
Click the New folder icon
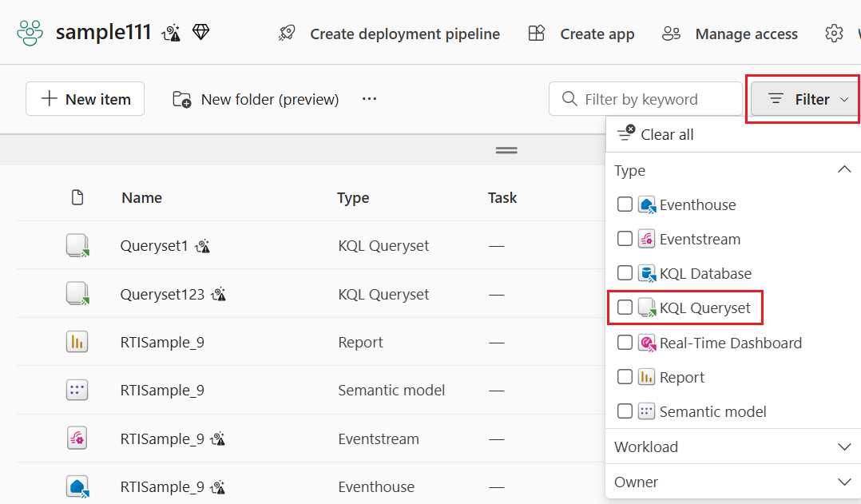click(182, 99)
